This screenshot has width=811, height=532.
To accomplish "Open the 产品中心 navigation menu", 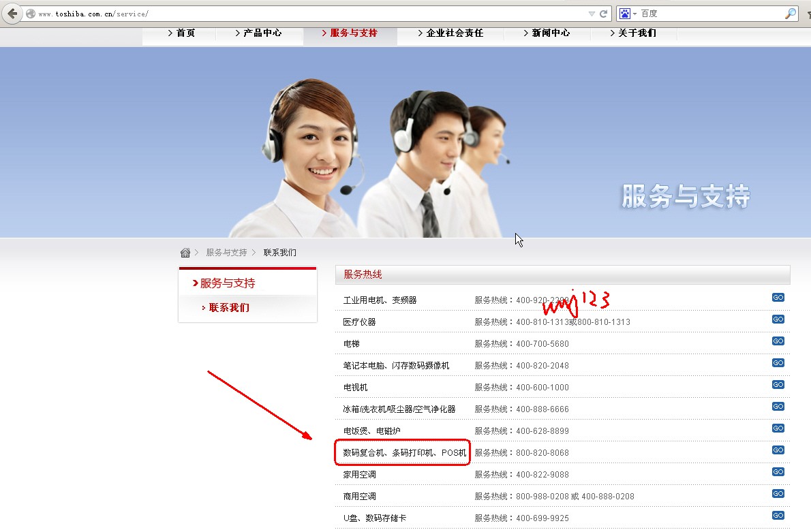I will (258, 33).
